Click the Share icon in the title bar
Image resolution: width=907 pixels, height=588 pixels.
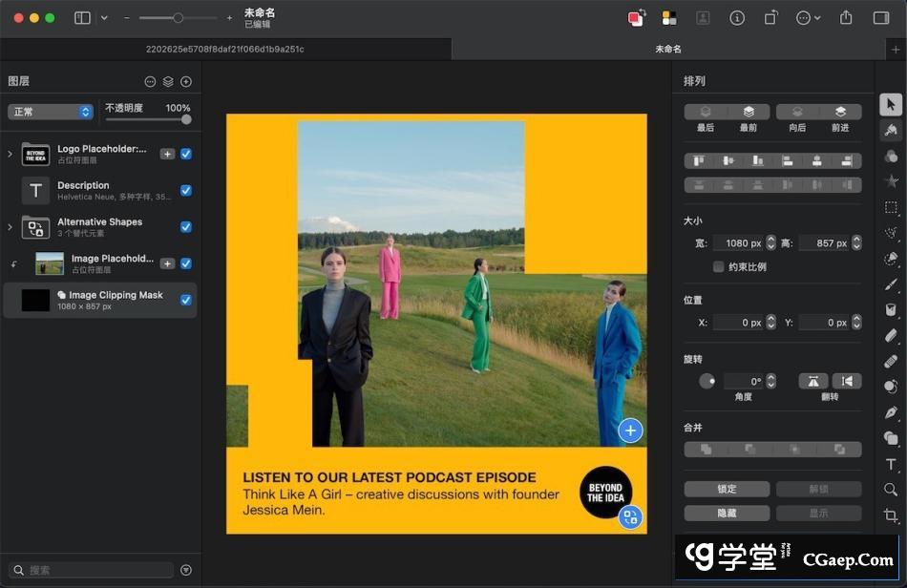pos(845,18)
